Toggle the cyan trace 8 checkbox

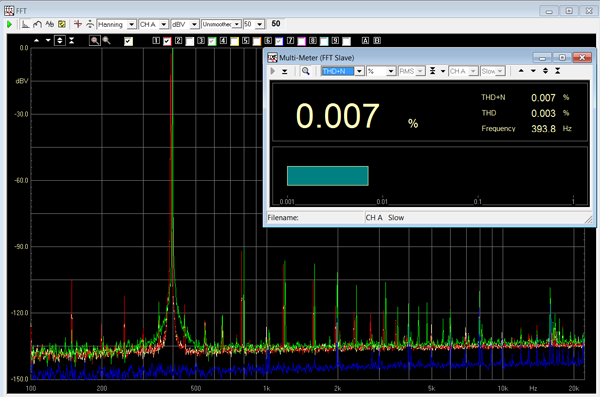pyautogui.click(x=324, y=41)
